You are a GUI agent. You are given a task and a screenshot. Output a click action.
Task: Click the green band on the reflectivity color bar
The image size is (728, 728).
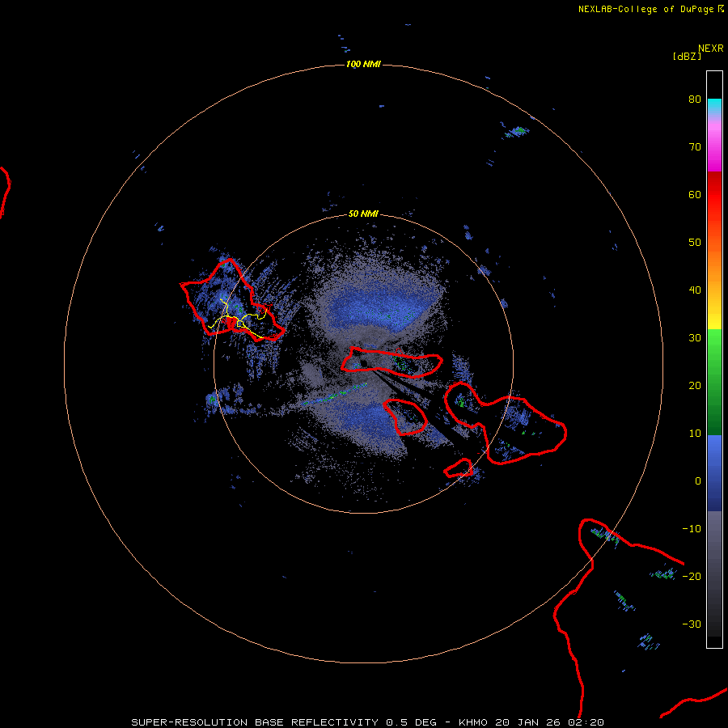coord(714,382)
